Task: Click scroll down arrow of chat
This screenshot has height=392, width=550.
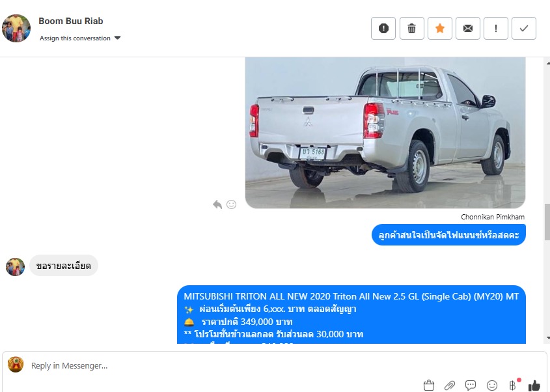Action: pyautogui.click(x=547, y=338)
